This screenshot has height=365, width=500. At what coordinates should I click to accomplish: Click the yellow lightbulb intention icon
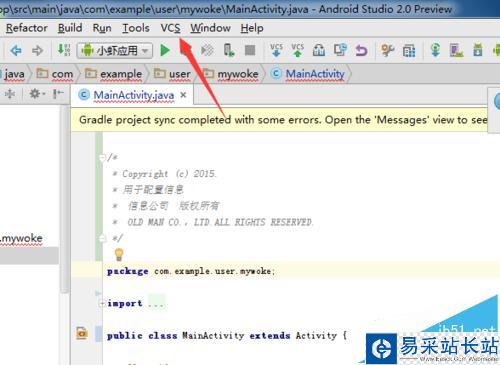[x=119, y=254]
